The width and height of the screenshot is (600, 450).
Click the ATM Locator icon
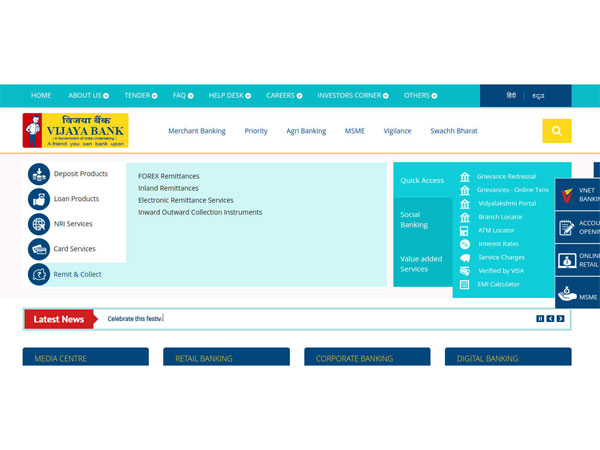tap(465, 231)
